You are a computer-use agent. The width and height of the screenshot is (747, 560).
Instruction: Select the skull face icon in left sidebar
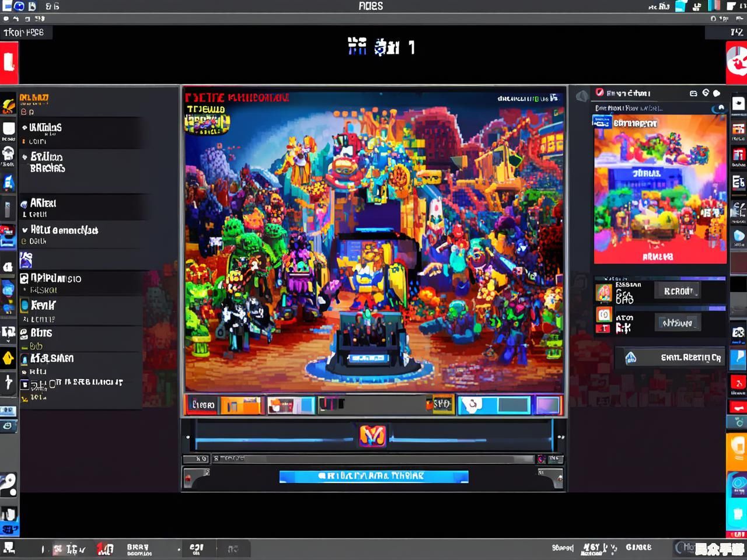click(x=8, y=154)
